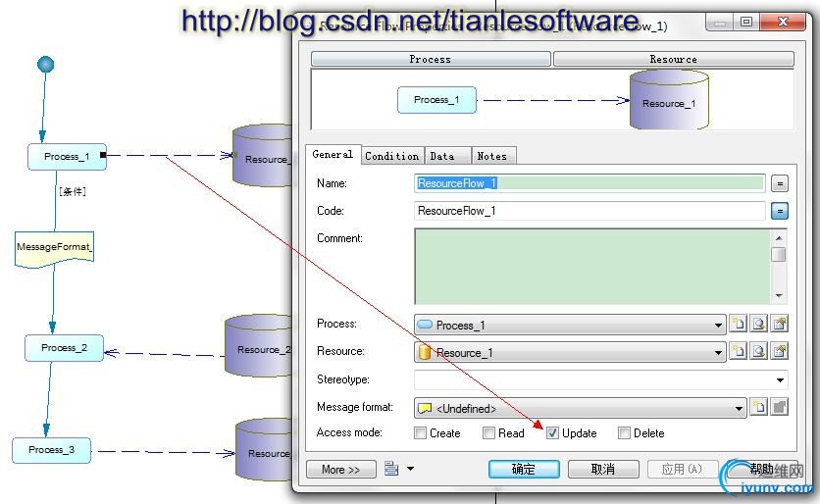Enable the Create access mode checkbox

click(420, 432)
